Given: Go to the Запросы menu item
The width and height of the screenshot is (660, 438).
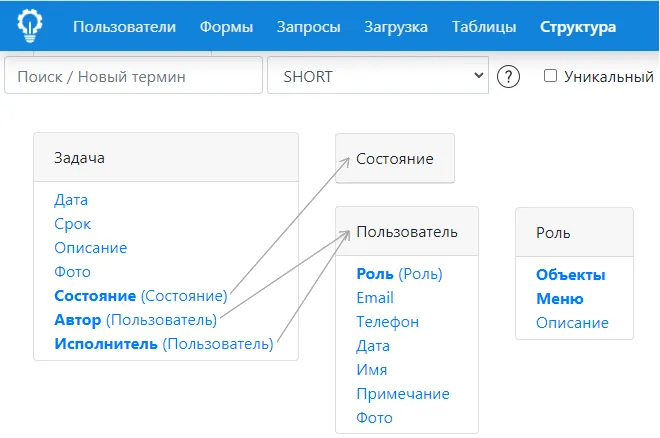Looking at the screenshot, I should point(309,27).
